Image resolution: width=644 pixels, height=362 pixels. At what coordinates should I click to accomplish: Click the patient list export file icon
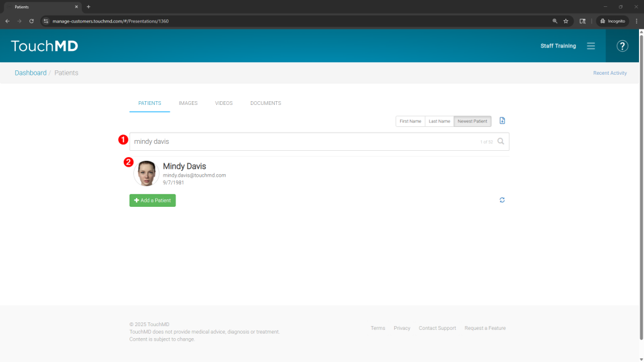tap(502, 121)
